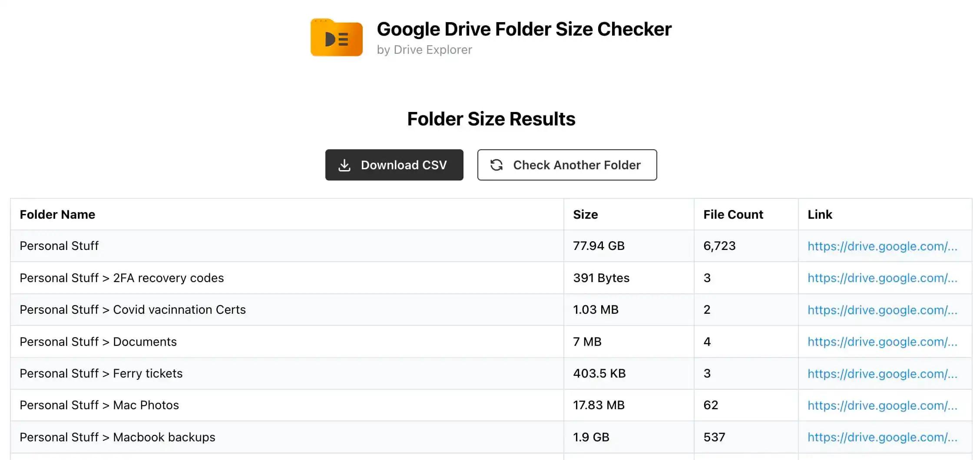The width and height of the screenshot is (980, 460).
Task: Select the Mac Photos table row
Action: [287, 405]
